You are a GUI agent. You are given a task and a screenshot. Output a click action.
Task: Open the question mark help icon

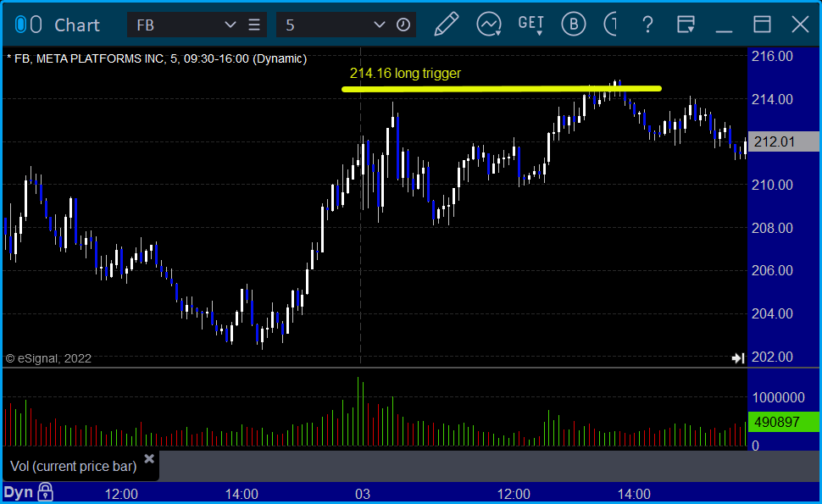648,25
